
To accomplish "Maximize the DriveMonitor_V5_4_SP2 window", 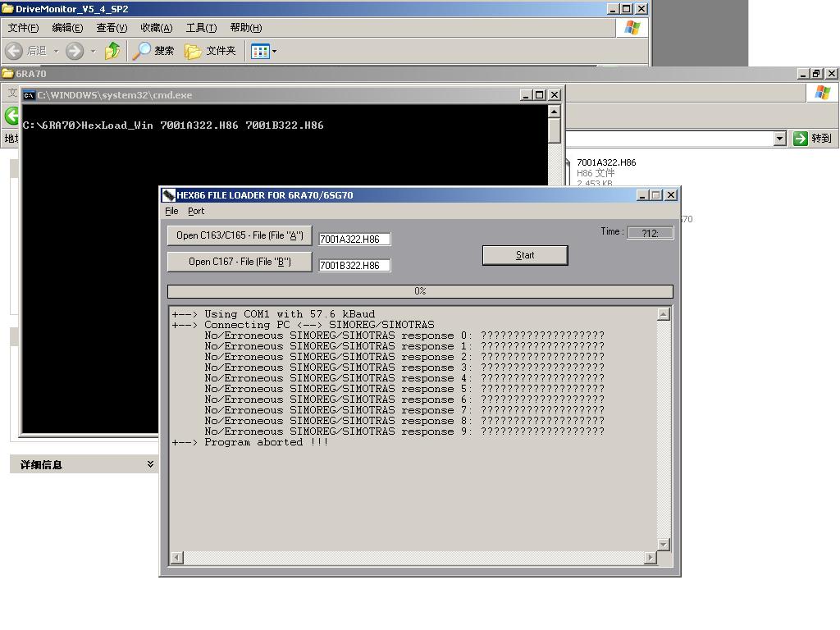I will pos(627,8).
